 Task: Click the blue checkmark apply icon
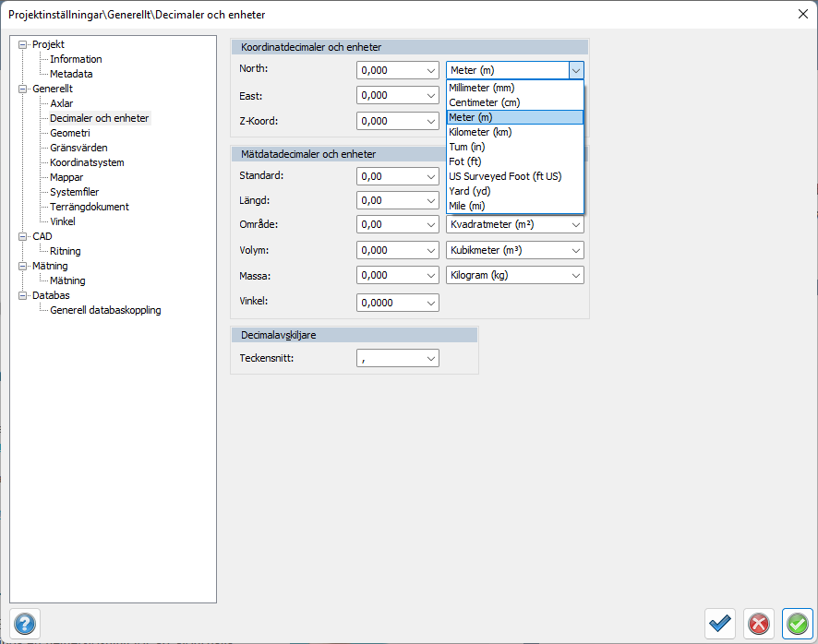pyautogui.click(x=720, y=624)
